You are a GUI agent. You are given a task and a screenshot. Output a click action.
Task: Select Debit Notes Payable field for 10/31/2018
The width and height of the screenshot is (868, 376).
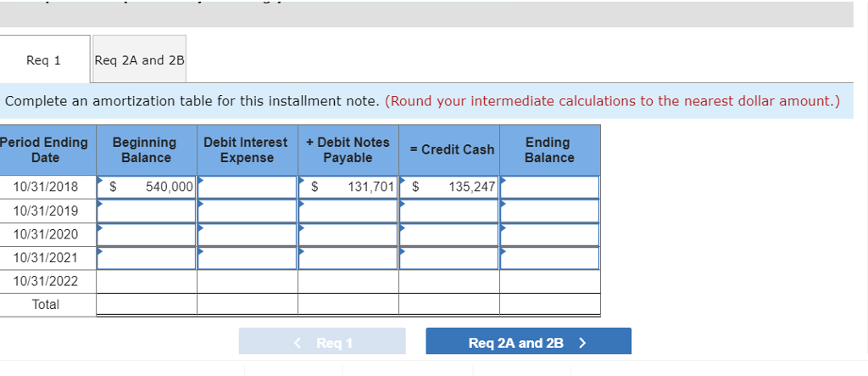click(348, 187)
